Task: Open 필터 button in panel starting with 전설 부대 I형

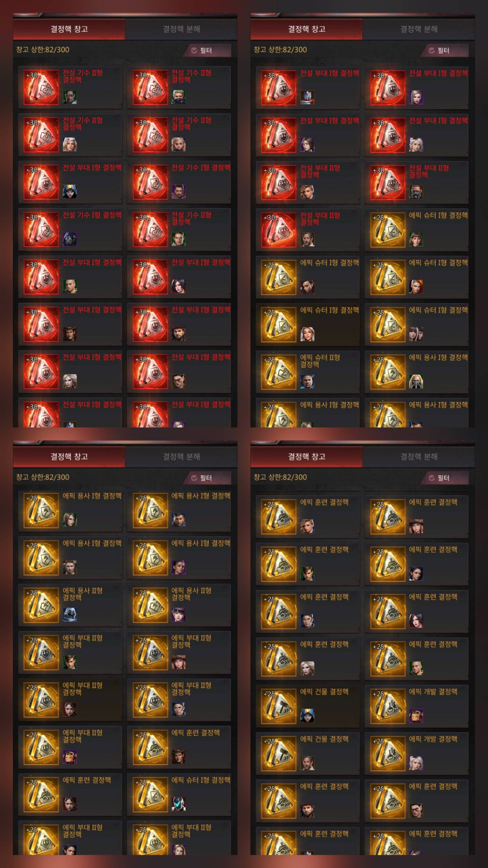Action: (444, 50)
